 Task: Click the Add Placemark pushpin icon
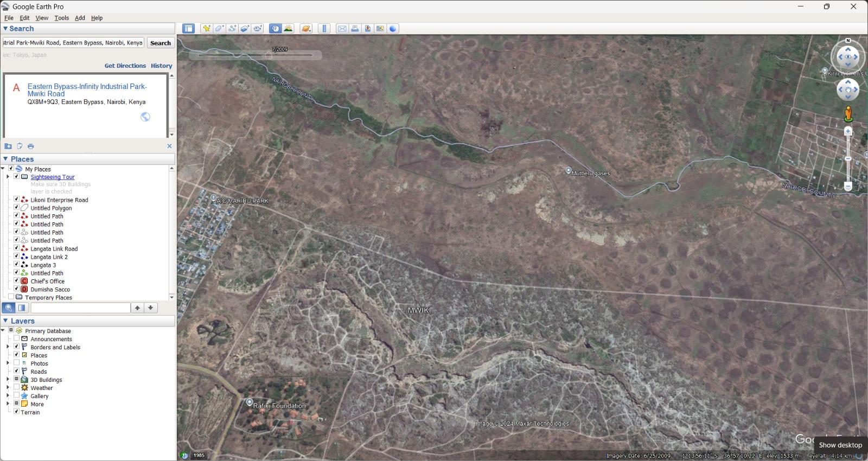[206, 29]
